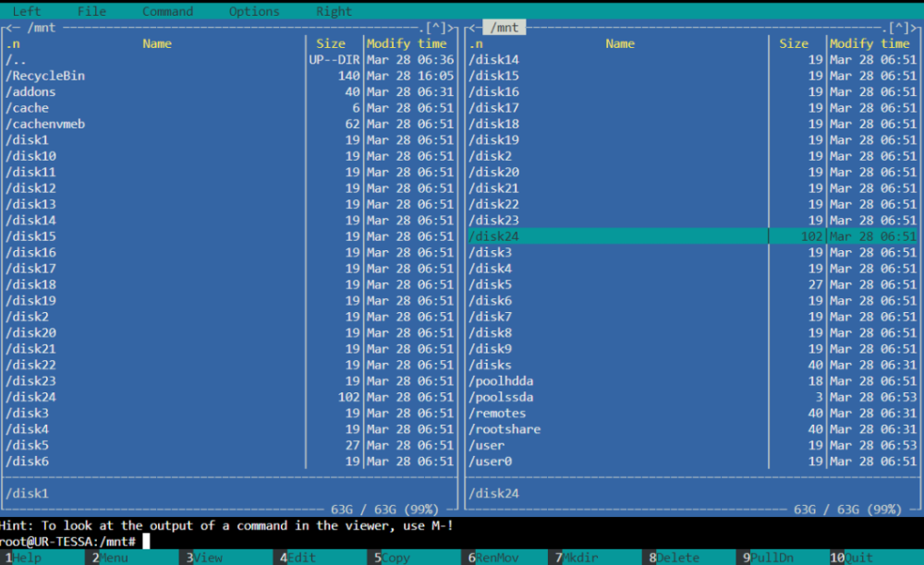The width and height of the screenshot is (924, 565).
Task: Open the Left menu
Action: [x=27, y=11]
